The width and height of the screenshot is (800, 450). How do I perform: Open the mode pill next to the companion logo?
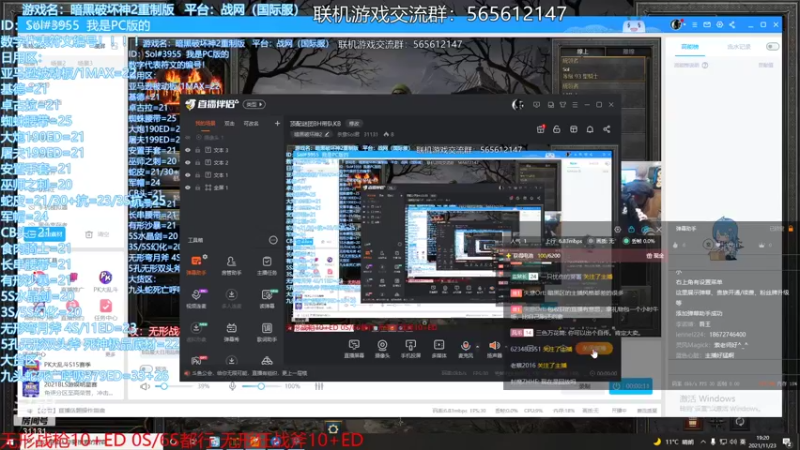coord(254,105)
